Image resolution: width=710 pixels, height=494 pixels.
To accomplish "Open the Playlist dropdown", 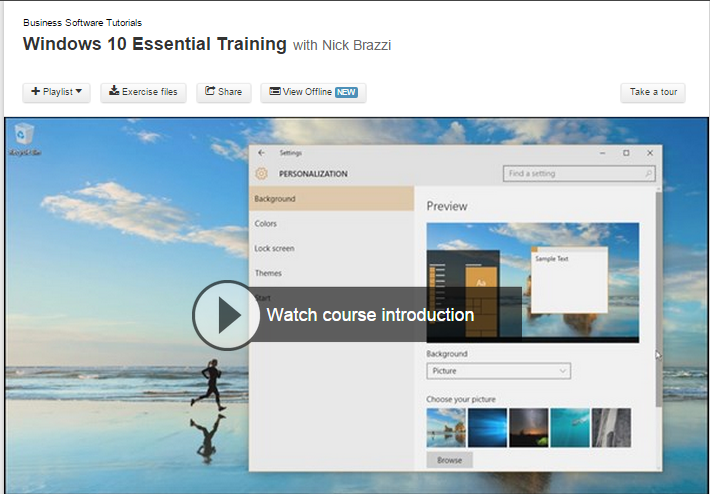I will pos(57,92).
